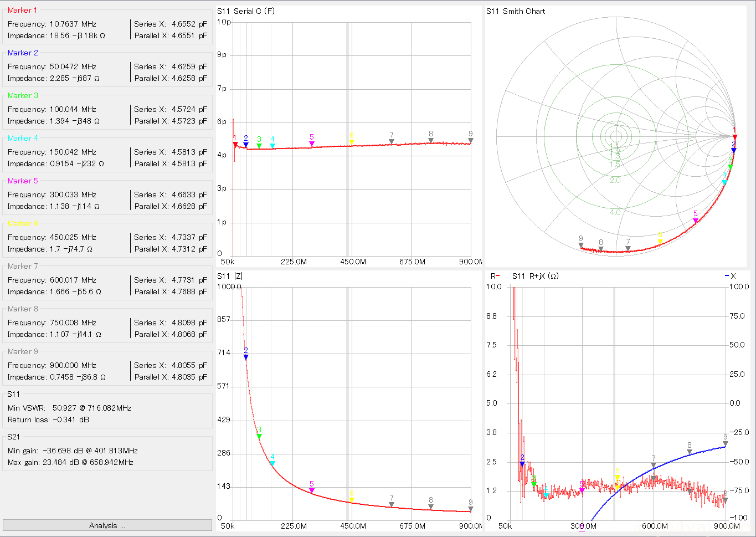The width and height of the screenshot is (756, 537).
Task: Select marker 8 on the |Z| chart
Action: click(x=431, y=507)
